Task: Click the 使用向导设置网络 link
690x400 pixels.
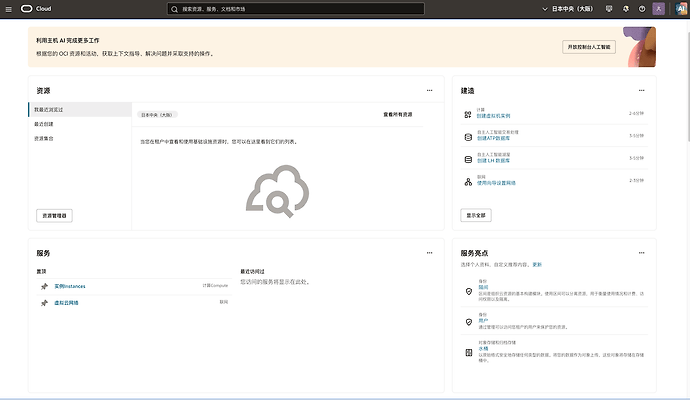Action: tap(496, 183)
